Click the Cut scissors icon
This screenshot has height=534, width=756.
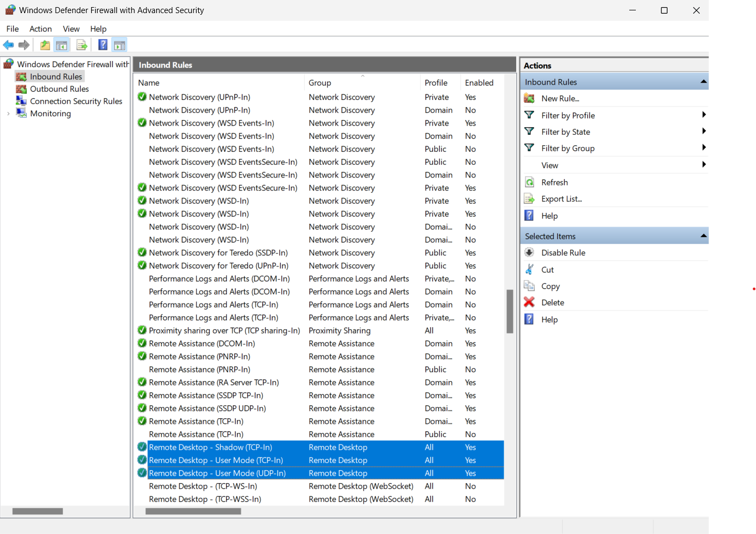pos(529,269)
